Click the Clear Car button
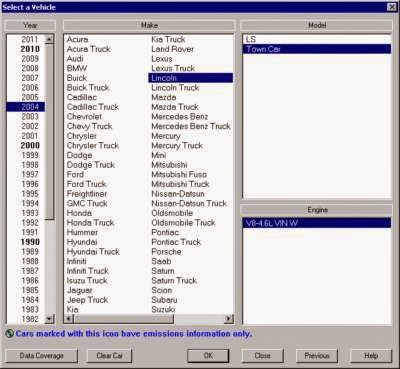The width and height of the screenshot is (400, 369). pyautogui.click(x=109, y=356)
